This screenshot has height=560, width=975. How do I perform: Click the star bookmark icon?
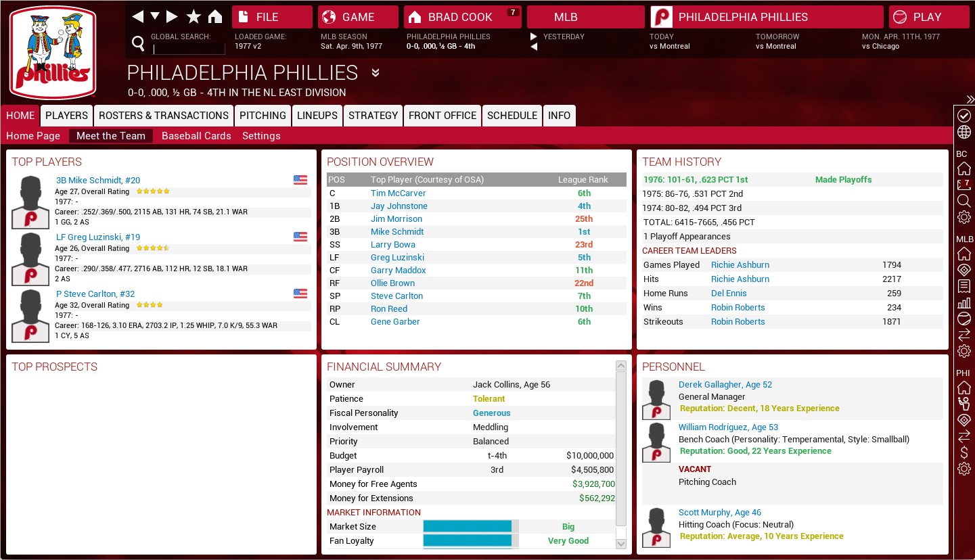point(194,16)
